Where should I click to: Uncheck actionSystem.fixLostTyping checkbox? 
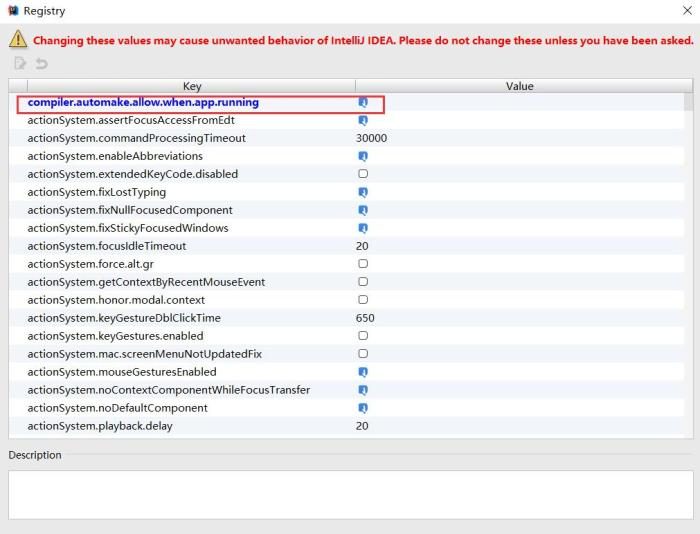[x=363, y=192]
